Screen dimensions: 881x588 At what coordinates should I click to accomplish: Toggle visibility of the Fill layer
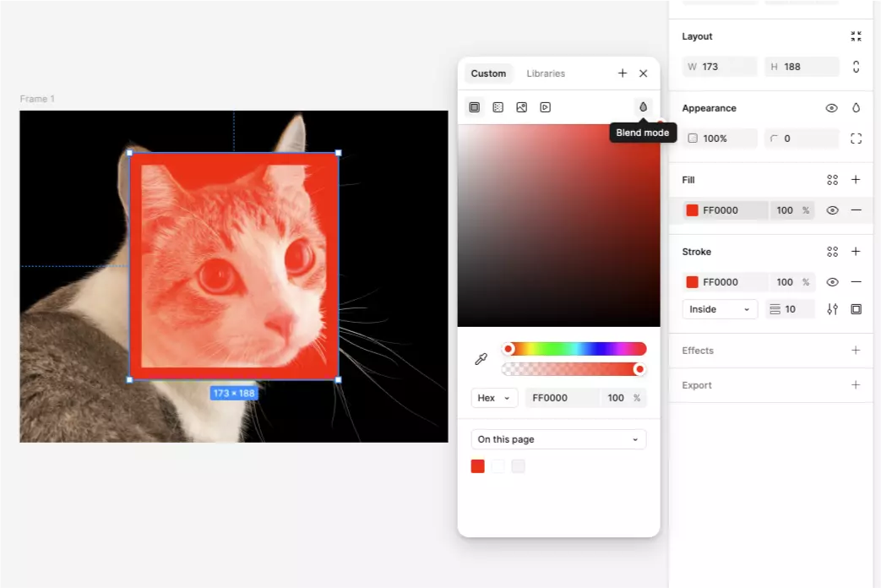tap(832, 210)
